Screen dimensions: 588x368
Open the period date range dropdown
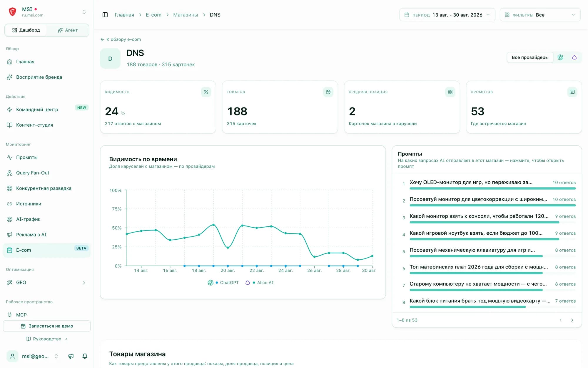[x=447, y=15]
